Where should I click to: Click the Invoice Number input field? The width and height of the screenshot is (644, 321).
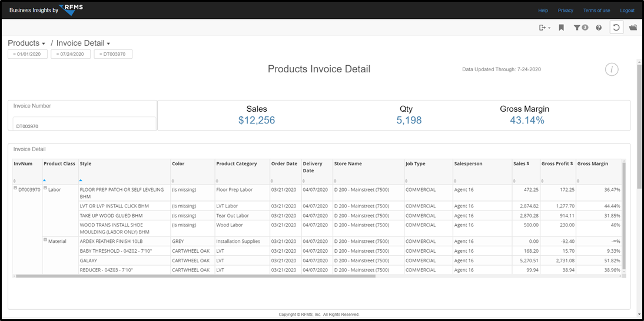(84, 124)
